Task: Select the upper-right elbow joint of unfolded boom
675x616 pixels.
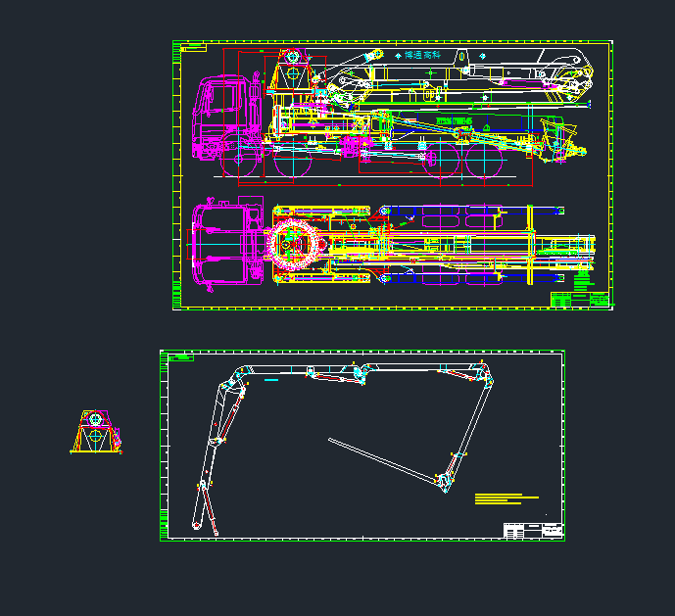Action: 482,373
